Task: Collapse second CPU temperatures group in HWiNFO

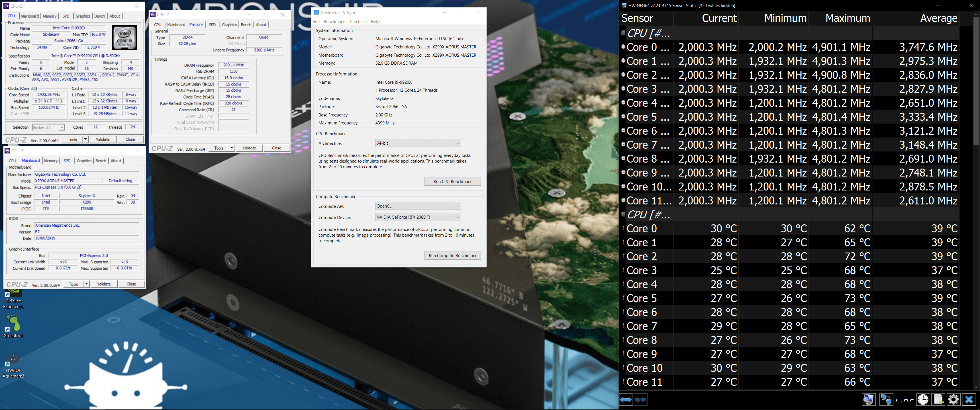Action: point(623,214)
